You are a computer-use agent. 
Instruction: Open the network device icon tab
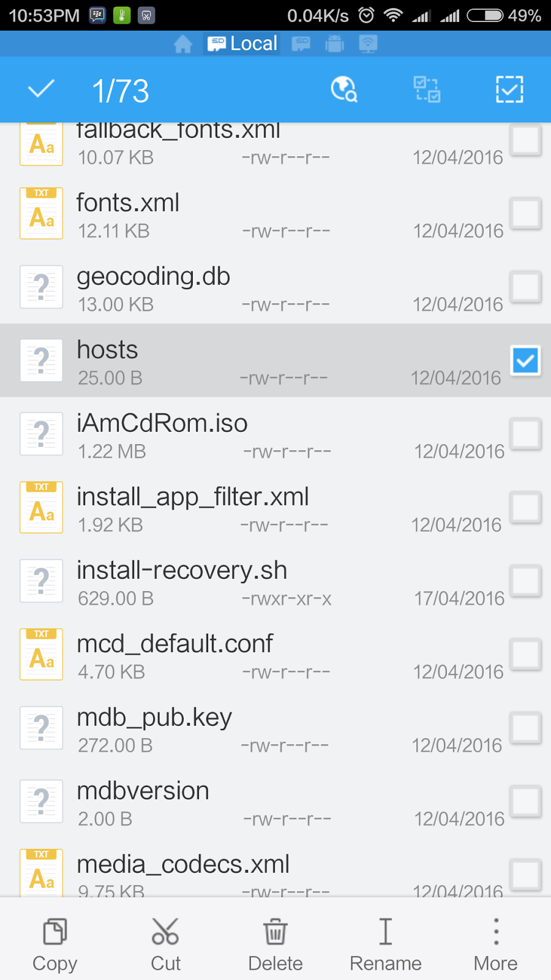click(368, 44)
